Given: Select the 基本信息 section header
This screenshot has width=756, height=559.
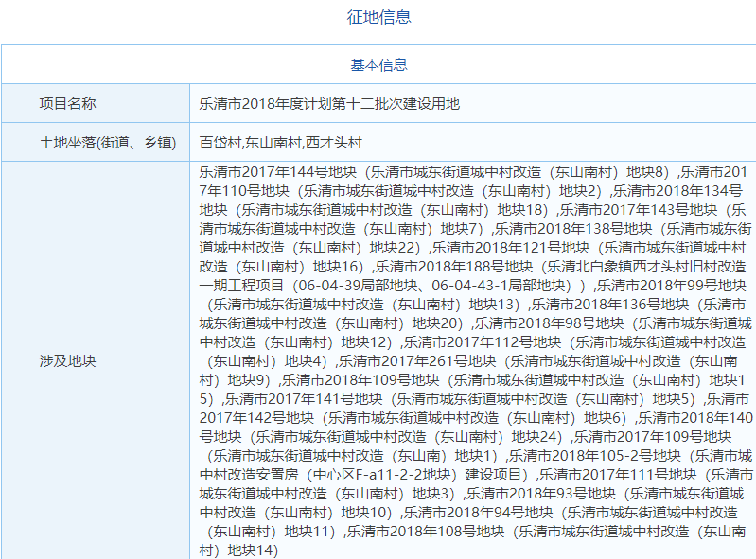Looking at the screenshot, I should [379, 64].
